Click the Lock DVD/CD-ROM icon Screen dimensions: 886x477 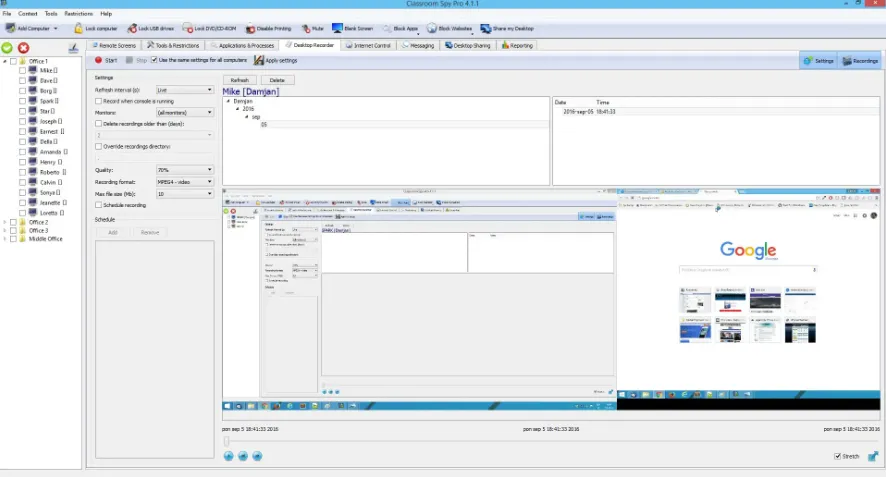pyautogui.click(x=188, y=28)
